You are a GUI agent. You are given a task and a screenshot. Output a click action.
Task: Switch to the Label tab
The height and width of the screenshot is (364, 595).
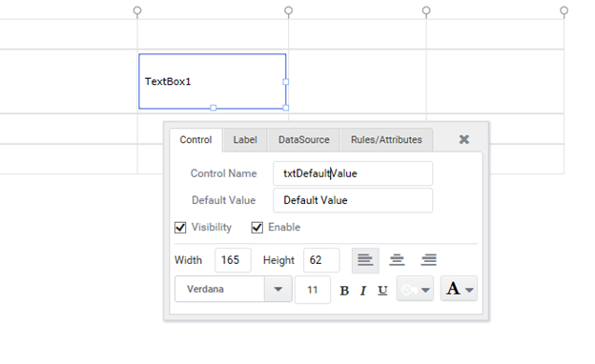pyautogui.click(x=245, y=140)
